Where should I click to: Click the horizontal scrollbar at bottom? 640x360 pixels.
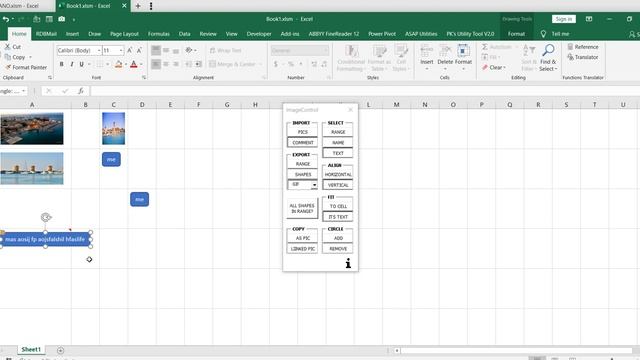pos(517,350)
